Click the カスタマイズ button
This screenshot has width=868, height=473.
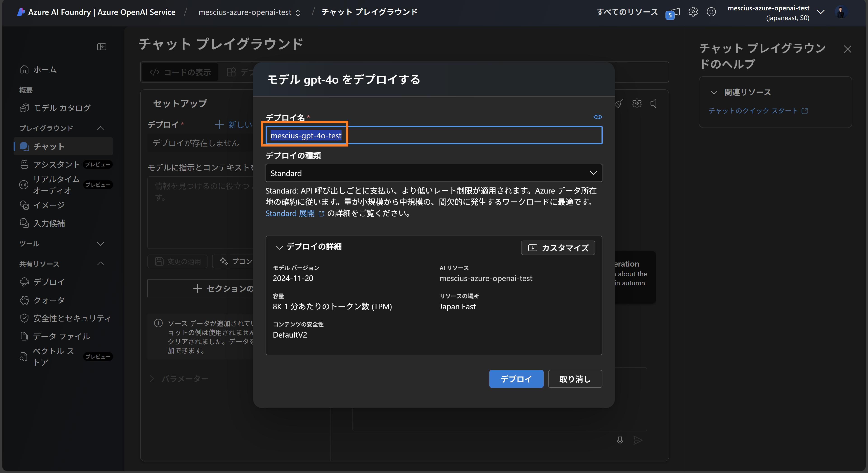click(x=558, y=248)
